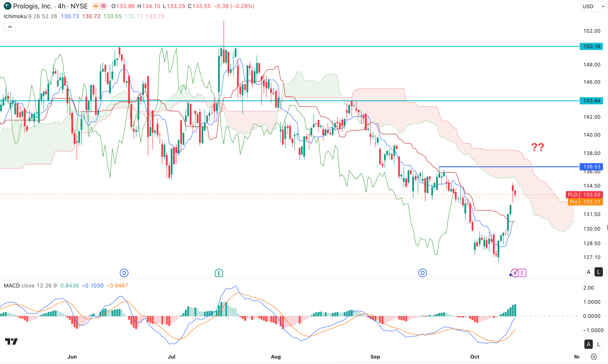Click the July earnings E marker
The width and height of the screenshot is (608, 364).
[x=219, y=273]
